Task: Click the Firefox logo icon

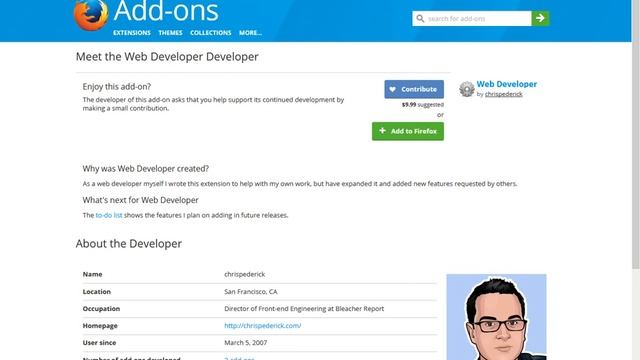Action: click(x=91, y=15)
